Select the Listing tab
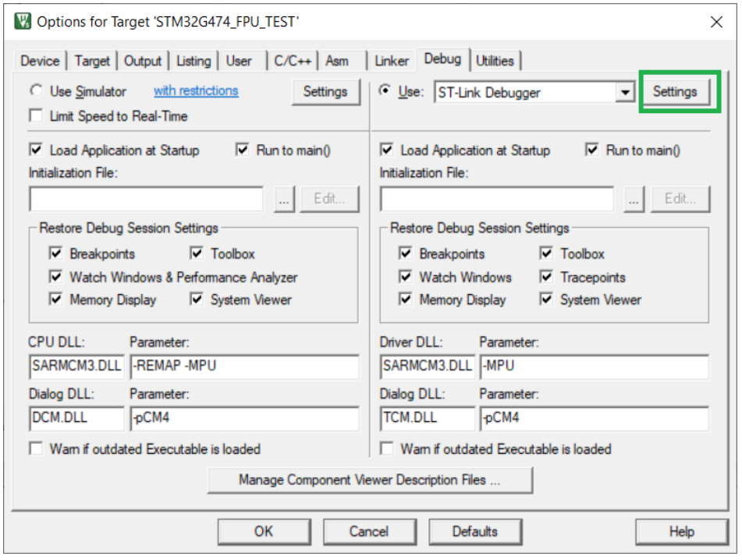Viewport: 742px width, 560px height. (193, 61)
